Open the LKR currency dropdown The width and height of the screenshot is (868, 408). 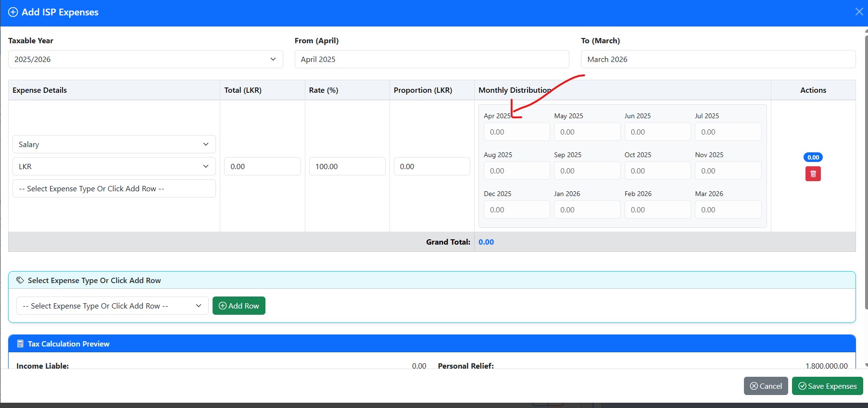tap(114, 166)
